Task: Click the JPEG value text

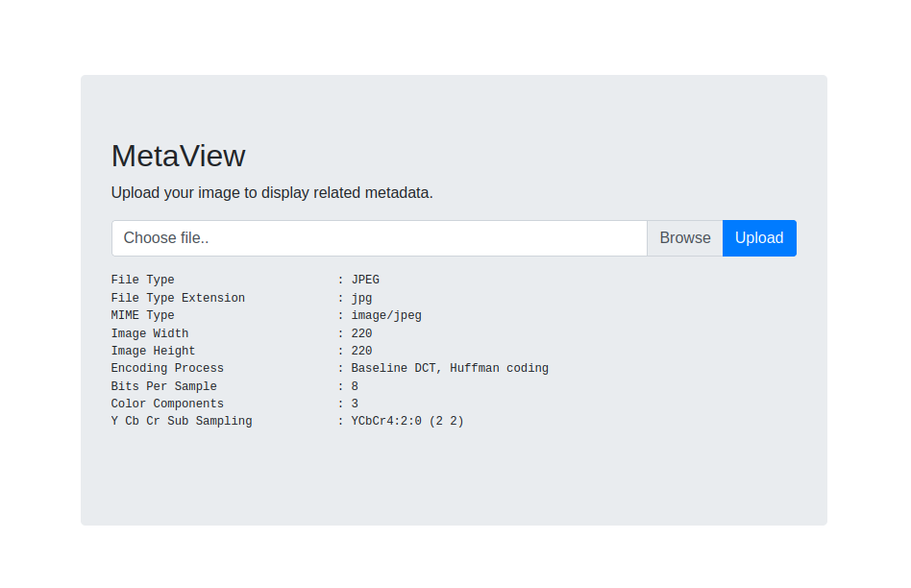Action: click(365, 280)
